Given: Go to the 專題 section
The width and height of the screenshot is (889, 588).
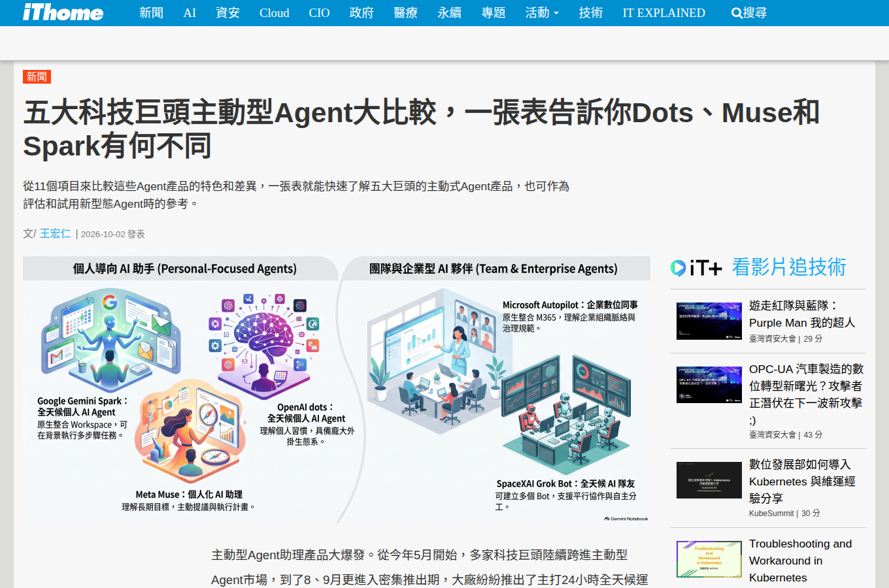Looking at the screenshot, I should pos(494,12).
